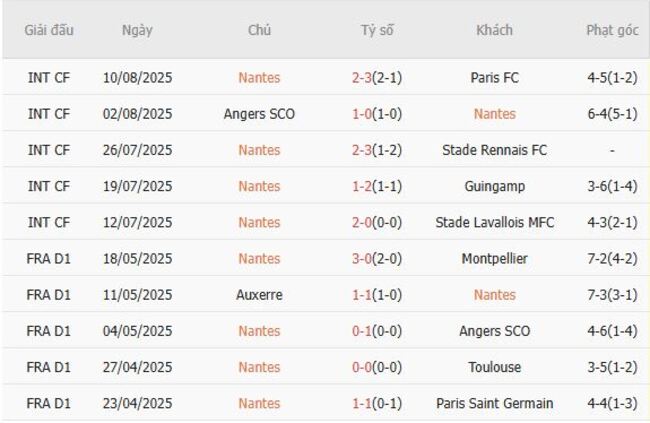Select the 7-3 corner result for Auxerre match
650x423 pixels.
(612, 295)
